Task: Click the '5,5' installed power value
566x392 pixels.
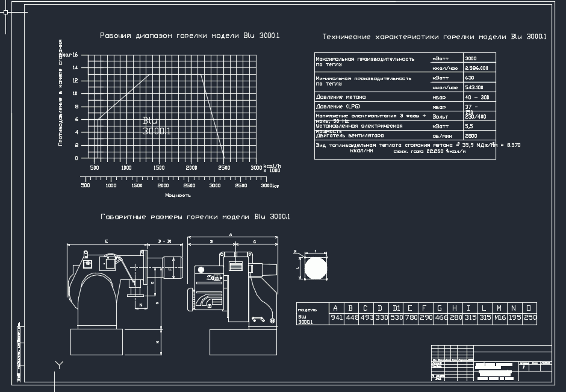Action: point(469,126)
